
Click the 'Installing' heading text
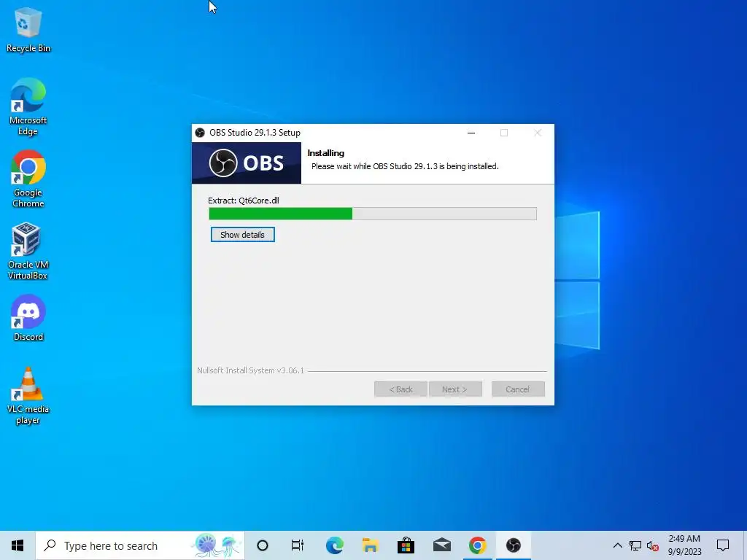326,153
